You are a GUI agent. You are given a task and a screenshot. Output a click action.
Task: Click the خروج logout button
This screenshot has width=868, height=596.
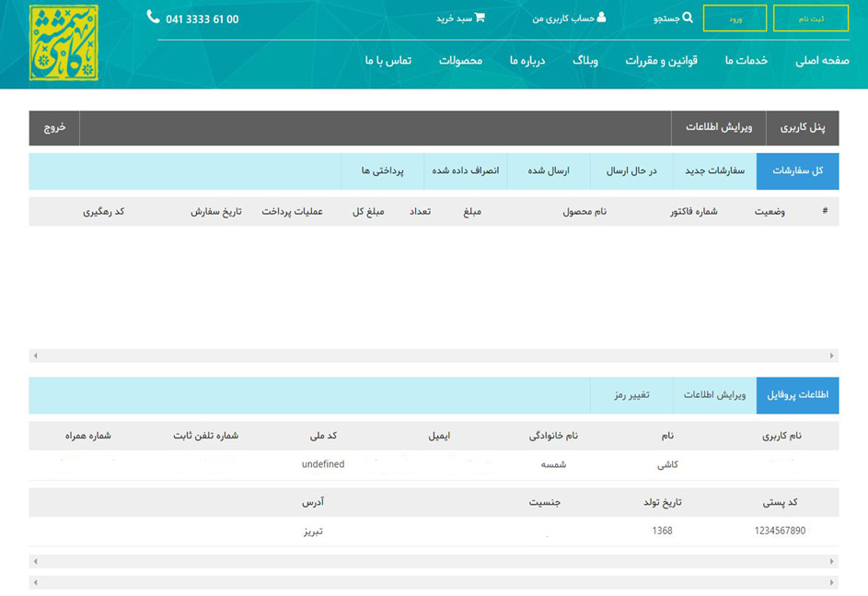tap(54, 127)
